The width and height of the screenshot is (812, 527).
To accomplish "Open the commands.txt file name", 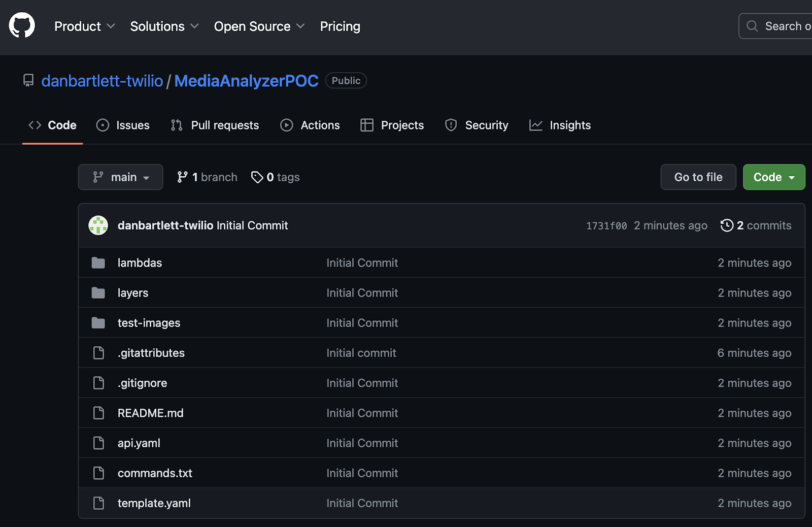I will pos(155,473).
